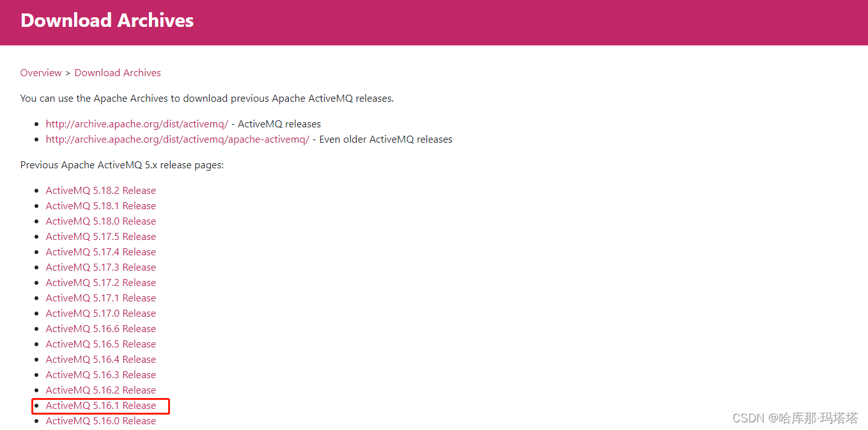Open ActiveMQ 5.17.5 Release page

click(101, 237)
